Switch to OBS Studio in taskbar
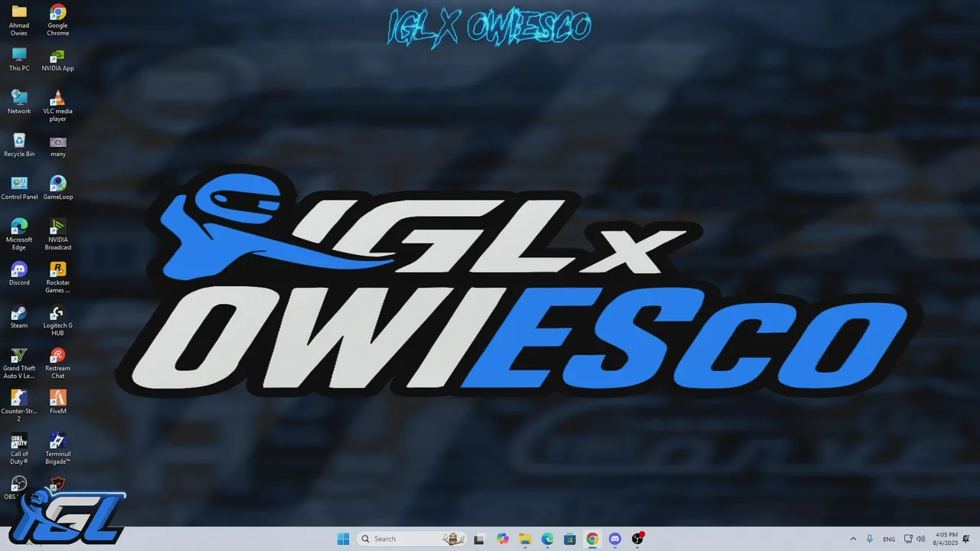Screen dimensions: 980x551 tap(637, 539)
